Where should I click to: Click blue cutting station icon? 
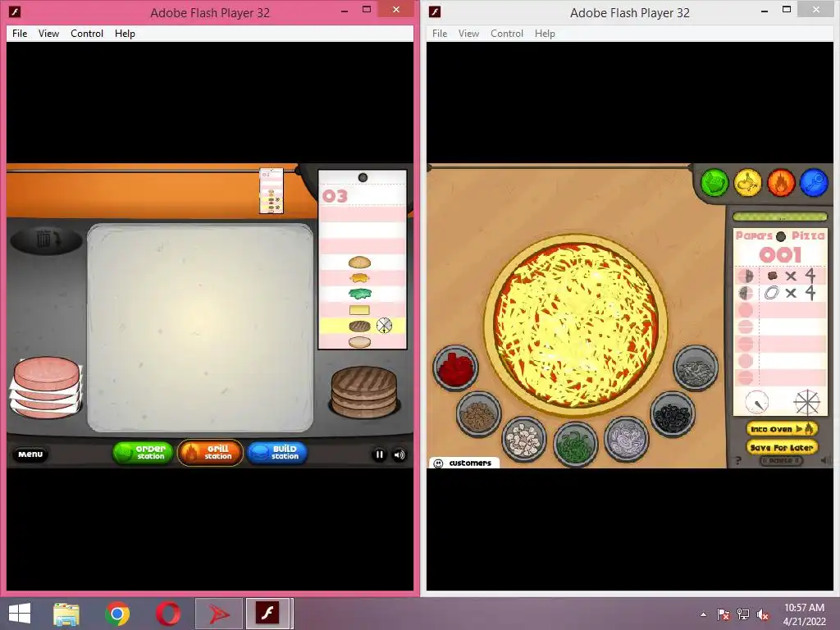tap(814, 183)
